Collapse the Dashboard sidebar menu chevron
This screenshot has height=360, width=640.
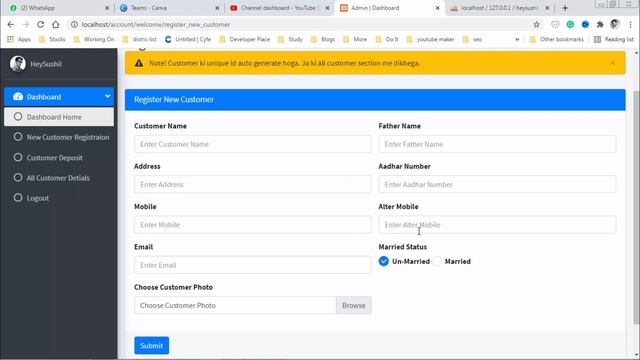107,96
